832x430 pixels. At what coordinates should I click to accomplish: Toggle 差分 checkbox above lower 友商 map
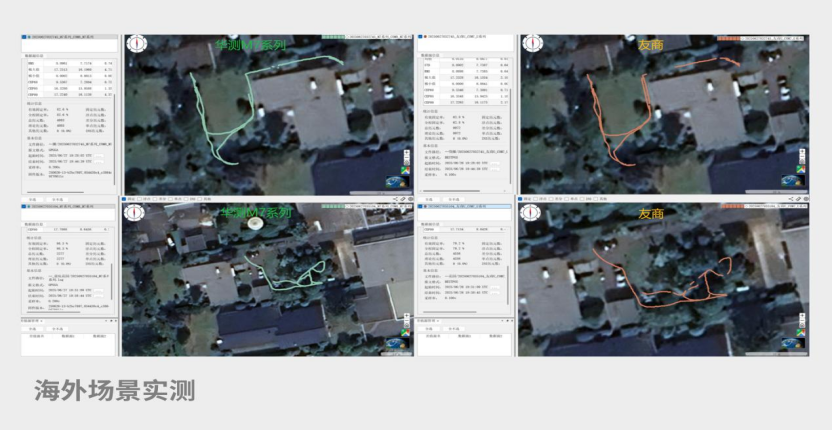[552, 199]
